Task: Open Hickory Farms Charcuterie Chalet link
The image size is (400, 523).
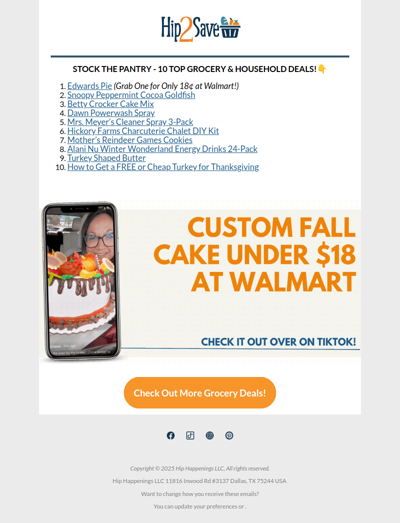Action: point(143,131)
